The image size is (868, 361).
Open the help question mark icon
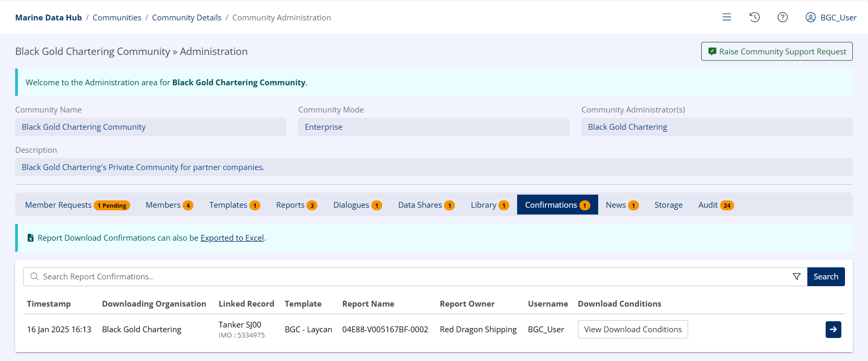coord(783,17)
